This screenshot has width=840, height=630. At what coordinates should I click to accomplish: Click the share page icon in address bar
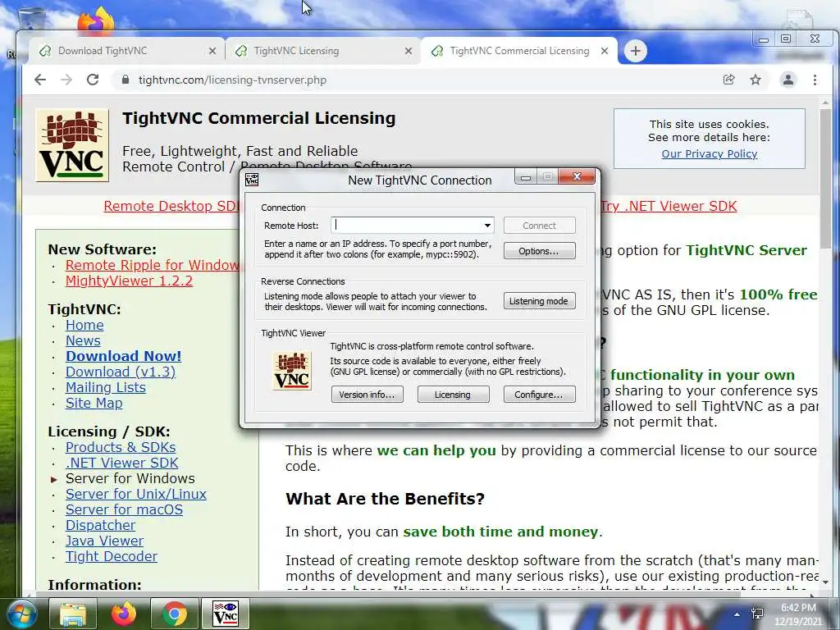pos(729,80)
